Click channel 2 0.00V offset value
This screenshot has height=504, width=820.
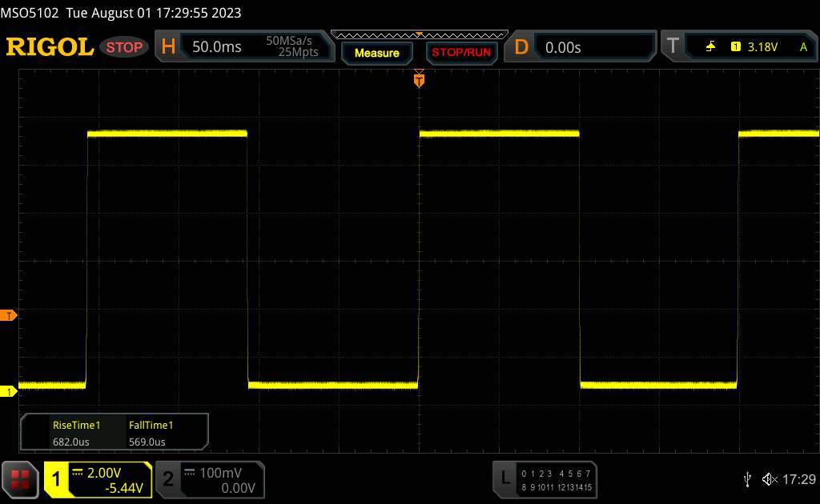(238, 488)
